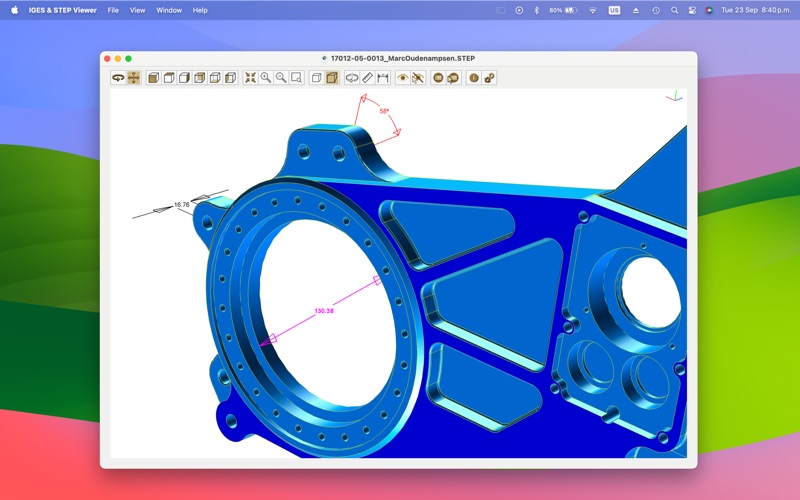
Task: Click the window title file name
Action: tap(403, 58)
